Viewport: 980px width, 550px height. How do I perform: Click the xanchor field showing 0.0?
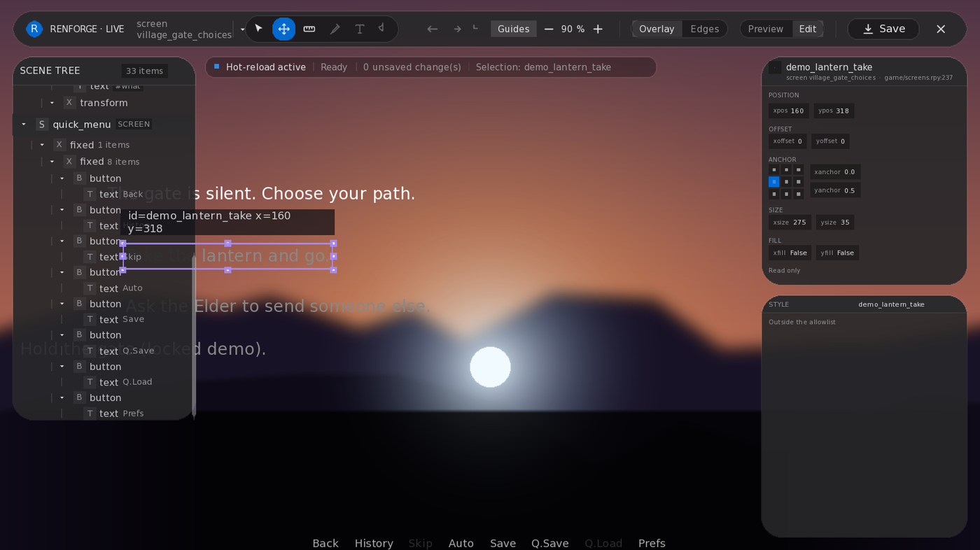click(x=835, y=172)
